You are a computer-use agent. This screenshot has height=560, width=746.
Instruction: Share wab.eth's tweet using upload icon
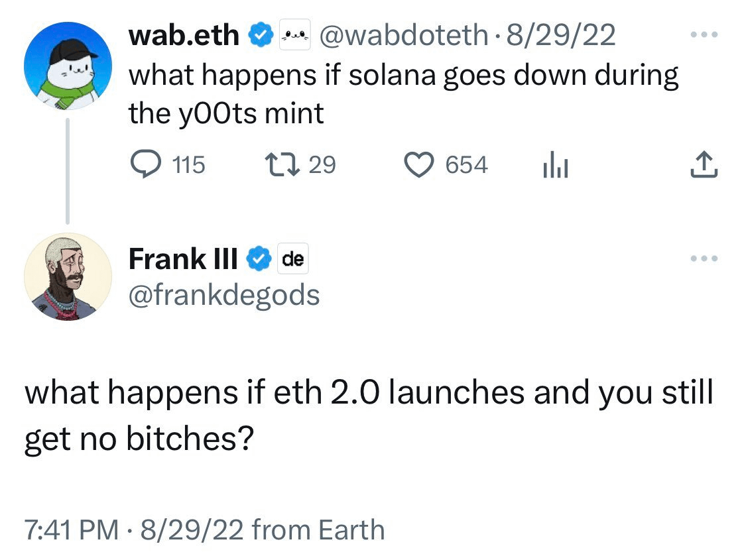[x=704, y=164]
